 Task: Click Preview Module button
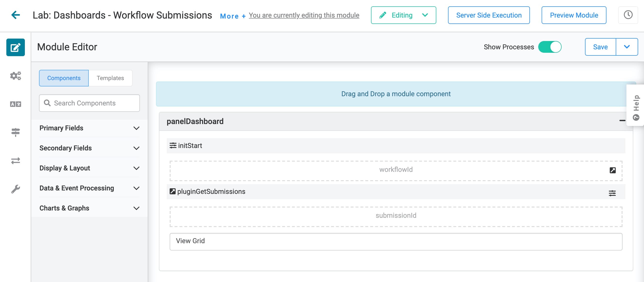pos(574,15)
